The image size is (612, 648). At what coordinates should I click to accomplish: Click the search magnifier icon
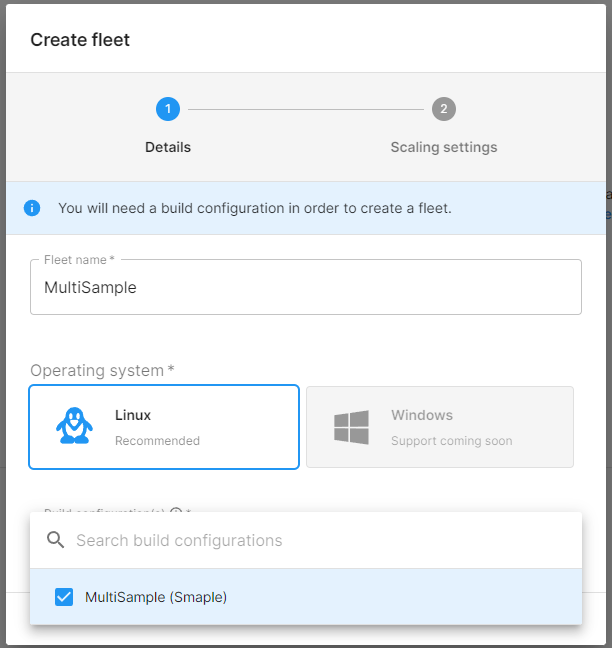(x=55, y=541)
